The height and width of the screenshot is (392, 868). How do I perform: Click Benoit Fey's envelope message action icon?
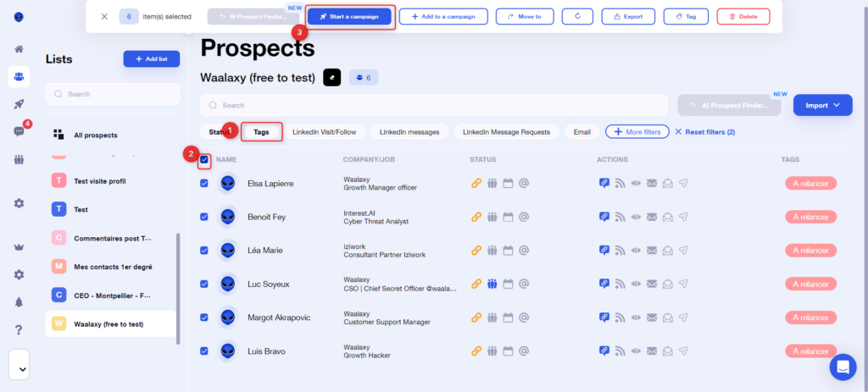[652, 217]
